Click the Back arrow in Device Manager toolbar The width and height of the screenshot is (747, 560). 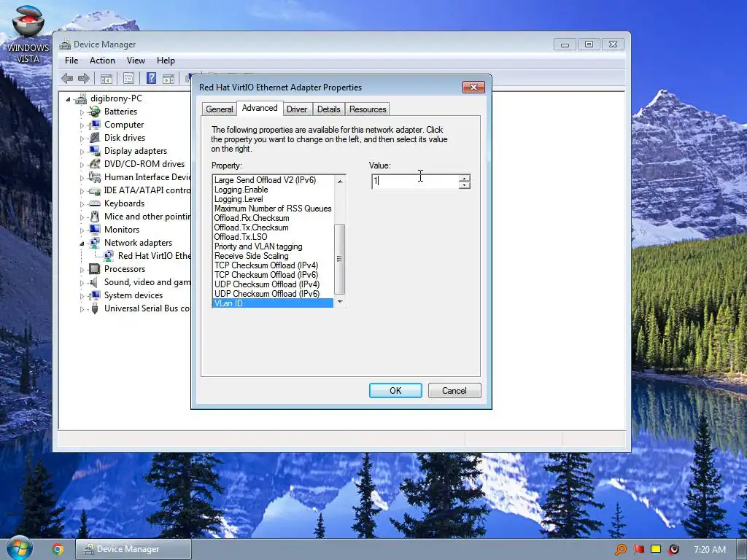(x=67, y=79)
